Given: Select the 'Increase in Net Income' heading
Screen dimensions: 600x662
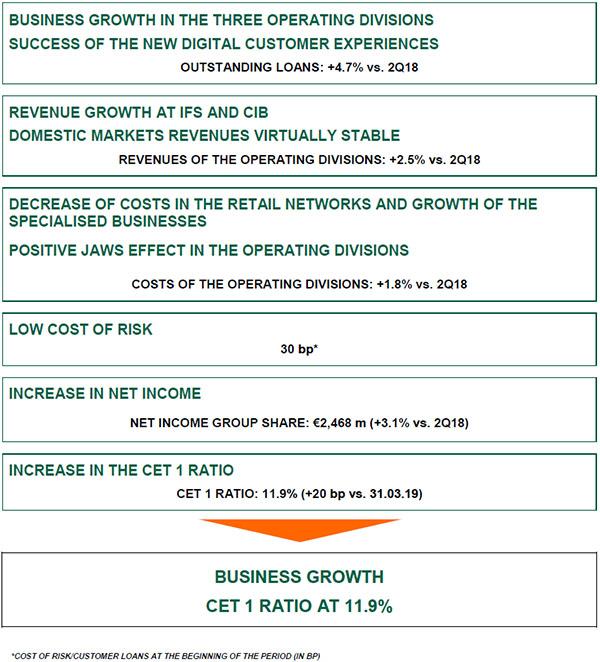Looking at the screenshot, I should 105,393.
